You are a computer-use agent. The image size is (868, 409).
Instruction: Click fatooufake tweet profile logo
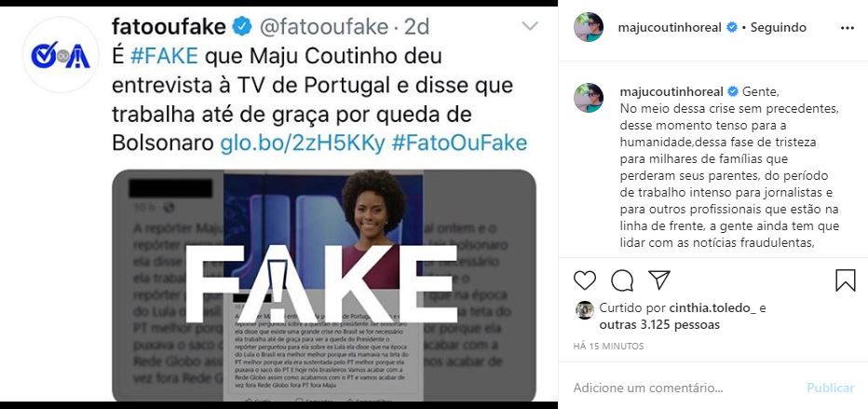[x=61, y=55]
